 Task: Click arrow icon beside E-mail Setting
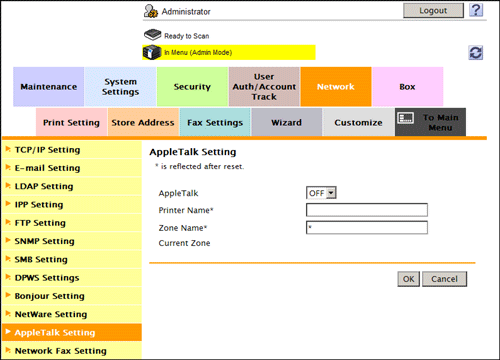pos(8,167)
